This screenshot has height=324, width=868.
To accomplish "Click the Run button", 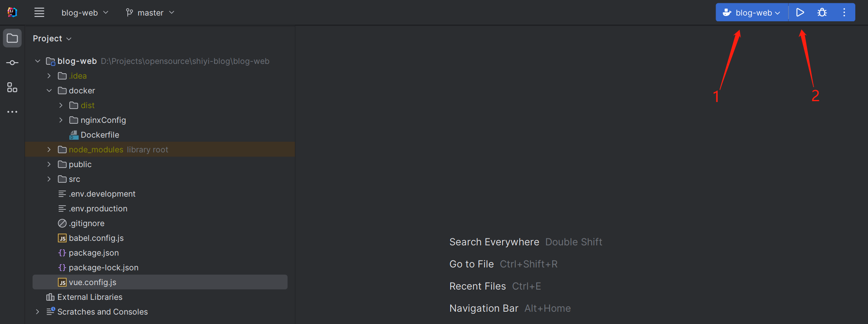I will tap(800, 13).
